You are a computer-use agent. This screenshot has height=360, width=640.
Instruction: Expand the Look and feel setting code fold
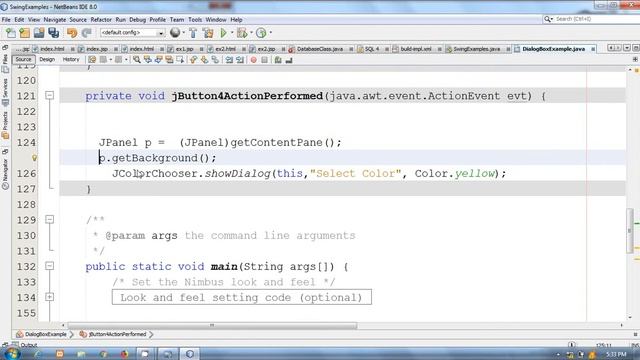pos(49,297)
